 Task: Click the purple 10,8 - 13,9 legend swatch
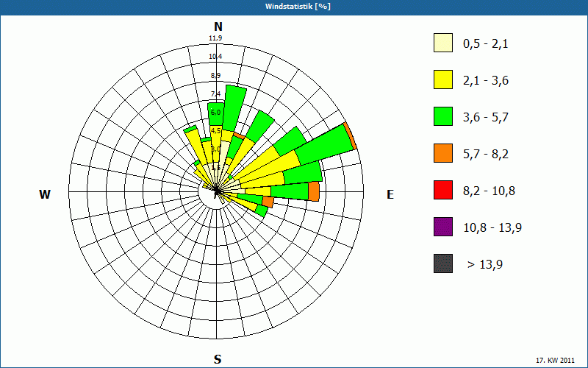[x=443, y=227]
